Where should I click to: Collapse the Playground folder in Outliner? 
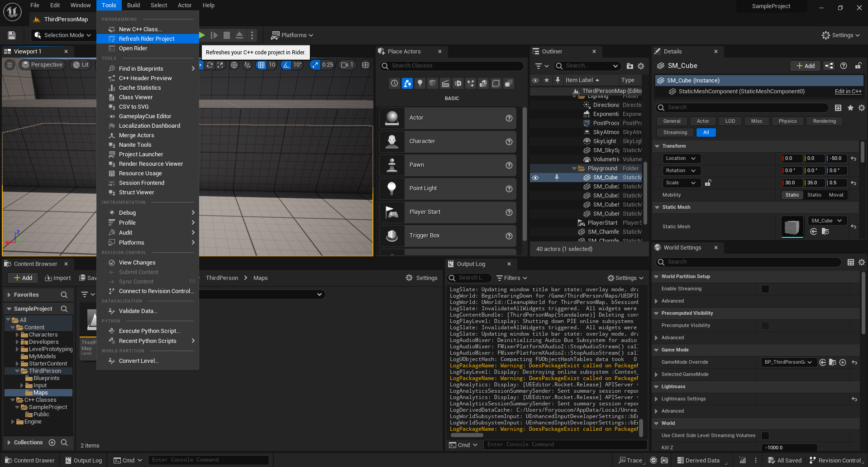click(575, 169)
